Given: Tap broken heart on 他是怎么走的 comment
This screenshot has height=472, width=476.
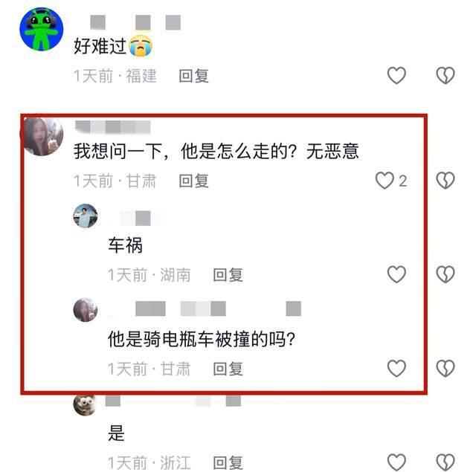Looking at the screenshot, I should point(446,181).
